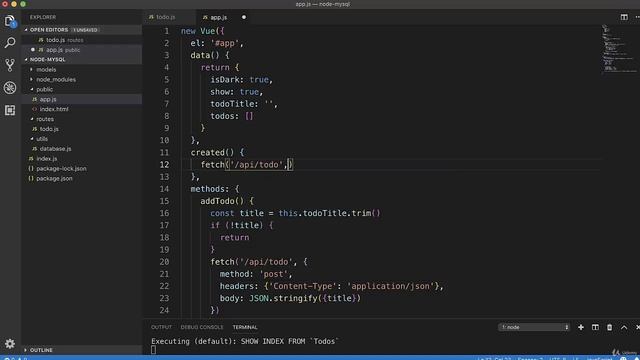
Task: Open the terminal selector '1: node' dropdown
Action: [534, 327]
